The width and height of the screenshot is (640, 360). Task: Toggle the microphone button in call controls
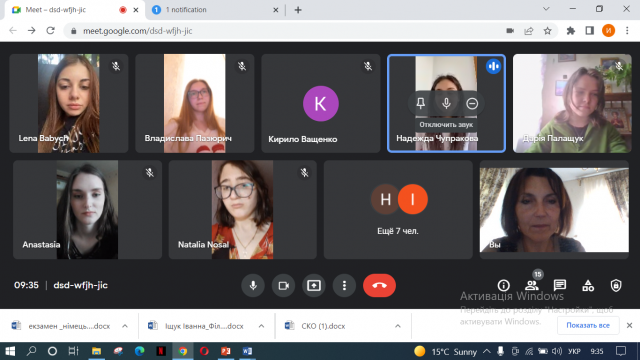[253, 285]
